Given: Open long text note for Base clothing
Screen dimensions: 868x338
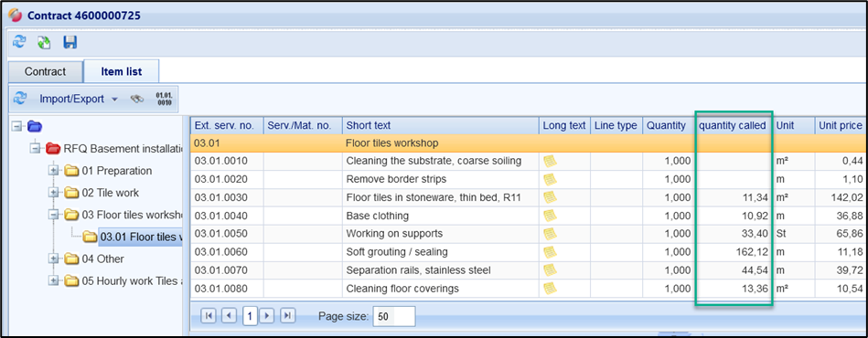Looking at the screenshot, I should 551,216.
